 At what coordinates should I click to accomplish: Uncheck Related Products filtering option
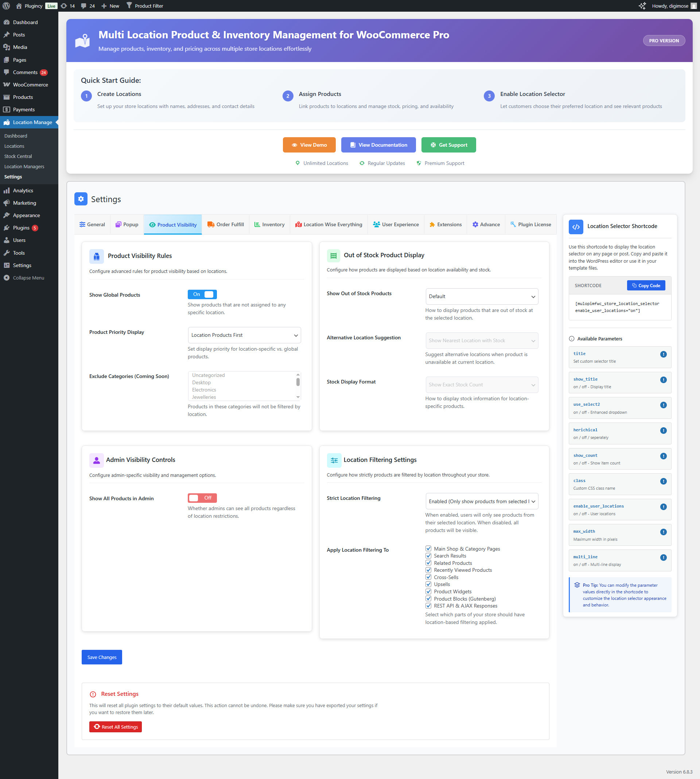pos(428,563)
